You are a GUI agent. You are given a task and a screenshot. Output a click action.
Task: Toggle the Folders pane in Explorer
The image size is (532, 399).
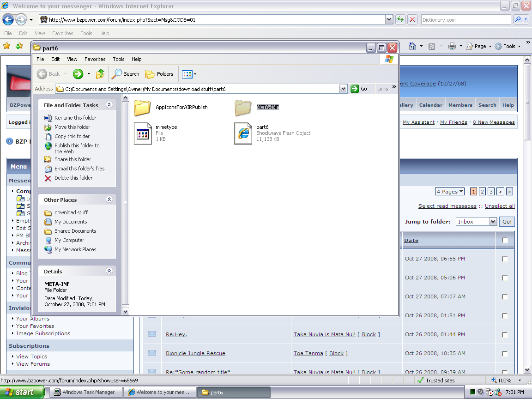tap(159, 73)
